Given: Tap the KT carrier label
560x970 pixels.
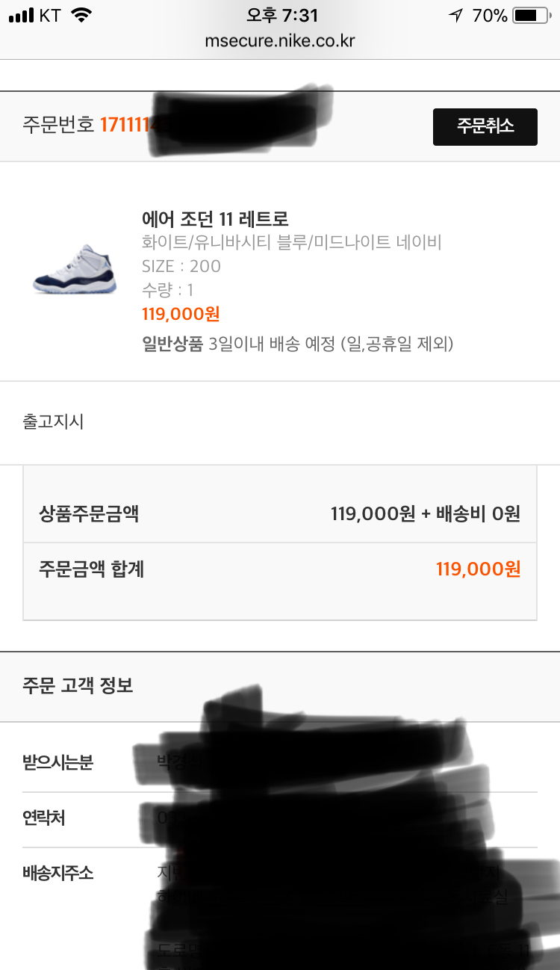Looking at the screenshot, I should coord(51,16).
